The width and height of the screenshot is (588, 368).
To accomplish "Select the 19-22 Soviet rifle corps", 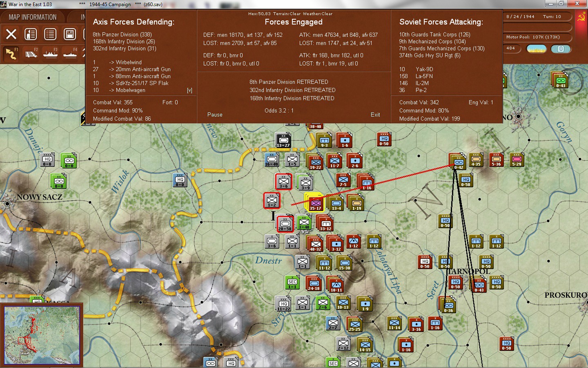I will click(315, 162).
